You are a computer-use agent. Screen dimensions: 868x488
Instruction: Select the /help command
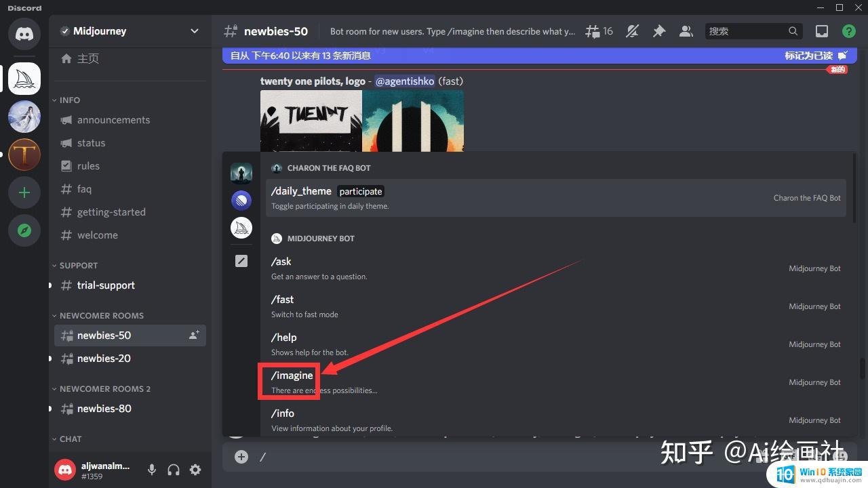click(x=556, y=344)
